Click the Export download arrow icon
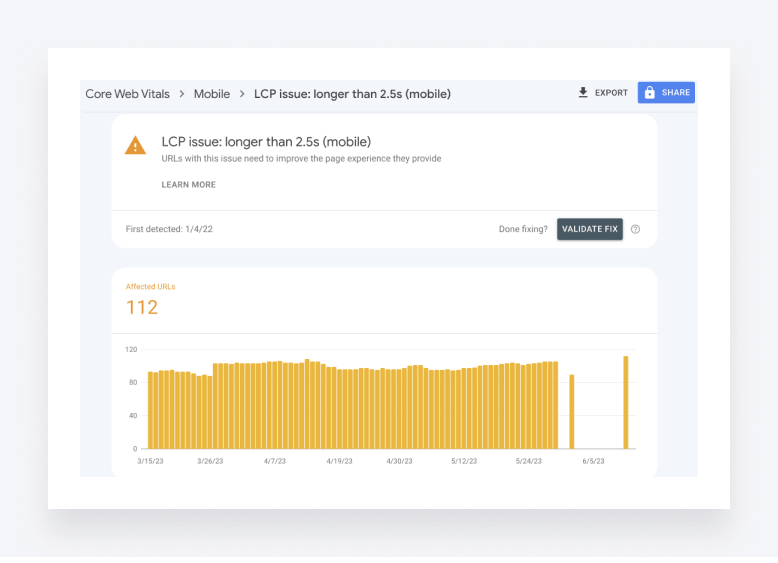778x563 pixels. tap(583, 93)
